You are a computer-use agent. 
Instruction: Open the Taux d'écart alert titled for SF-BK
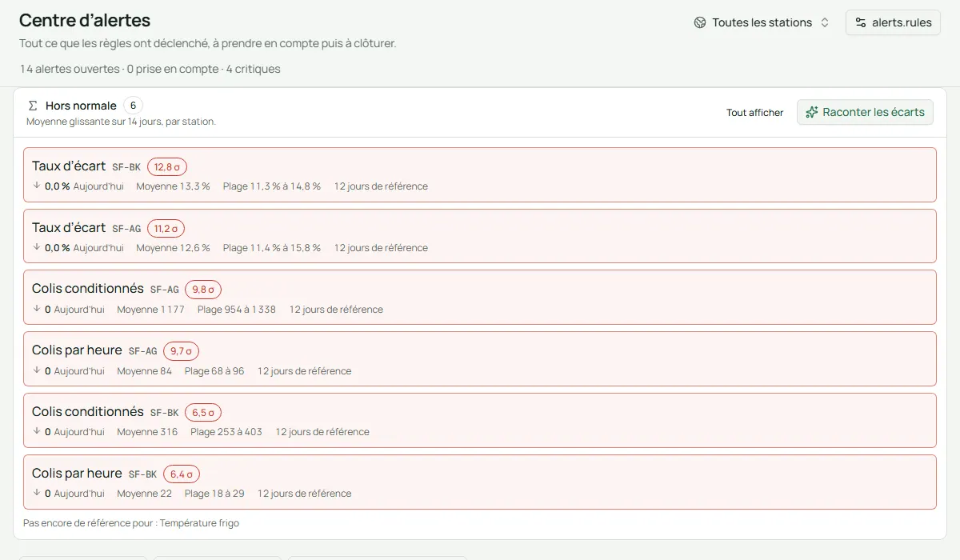tap(69, 166)
